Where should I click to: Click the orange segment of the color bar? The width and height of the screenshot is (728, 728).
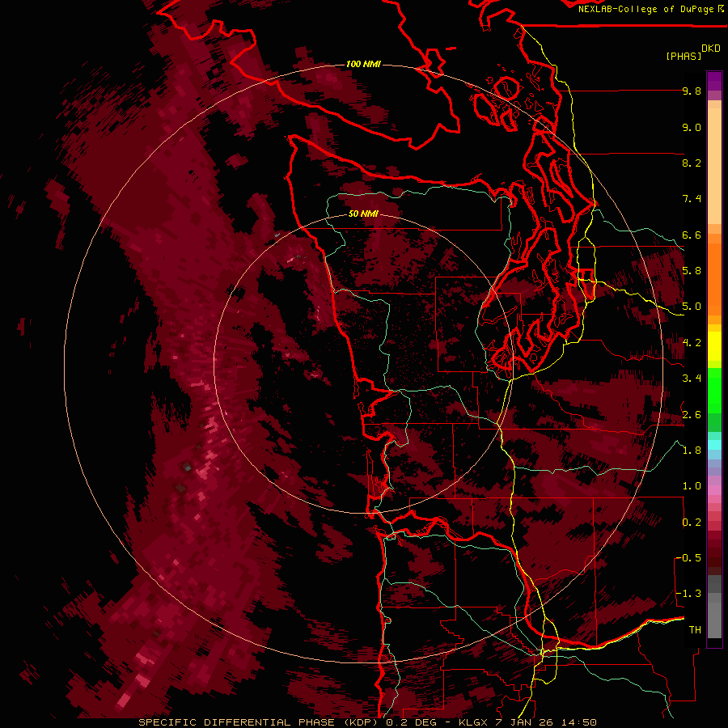point(714,279)
